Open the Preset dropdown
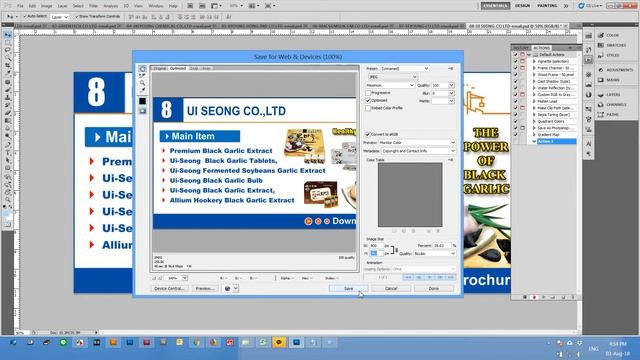The image size is (640, 360). pos(404,69)
